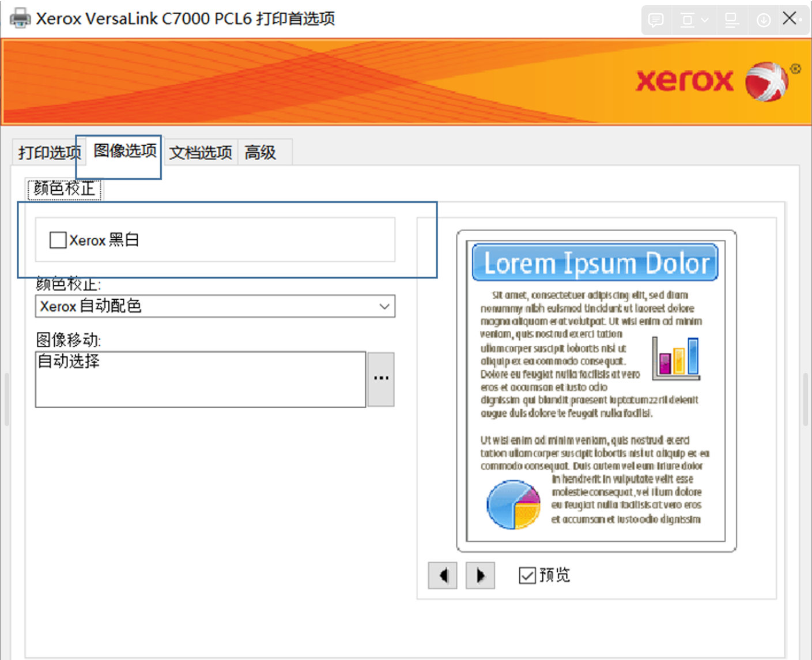
Task: Click the window title Xerox VersaLink C7000 PCL6 打印首选项
Action: point(185,18)
